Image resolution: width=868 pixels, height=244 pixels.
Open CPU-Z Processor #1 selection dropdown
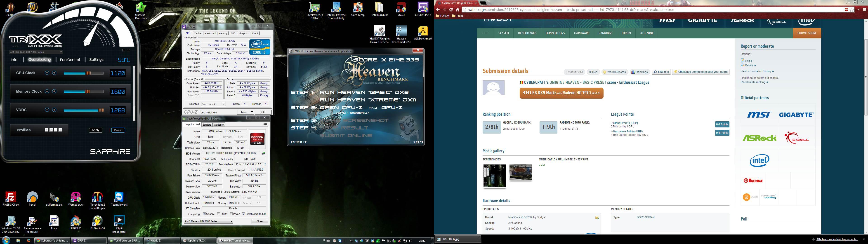click(213, 104)
